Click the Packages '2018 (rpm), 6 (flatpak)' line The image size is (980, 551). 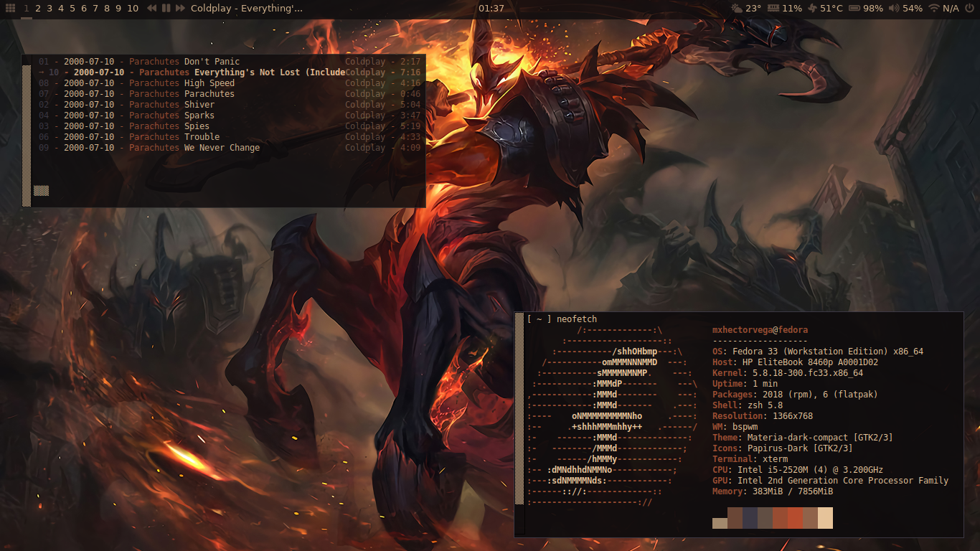pyautogui.click(x=795, y=395)
